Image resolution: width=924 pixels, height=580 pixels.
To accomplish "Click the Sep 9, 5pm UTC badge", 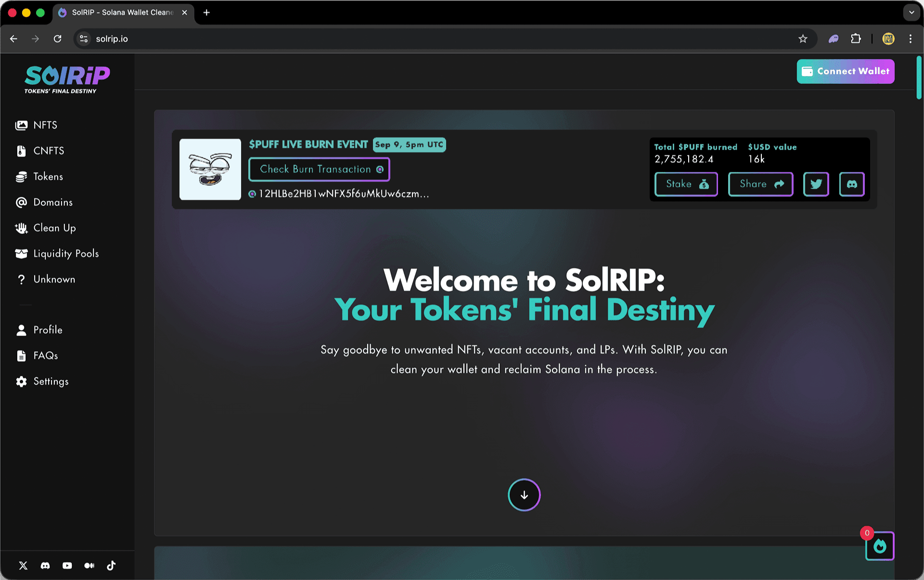I will coord(409,145).
